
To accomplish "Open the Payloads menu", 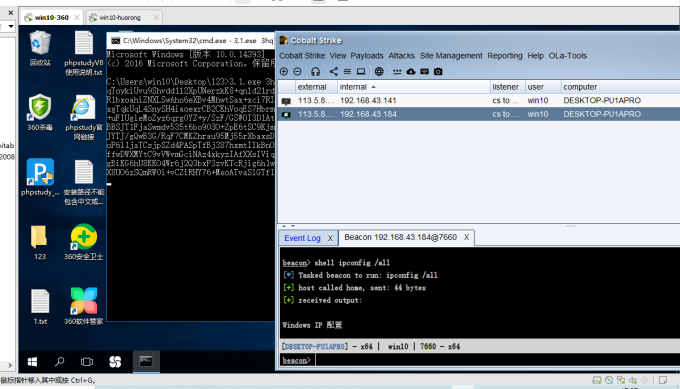I will pyautogui.click(x=367, y=56).
